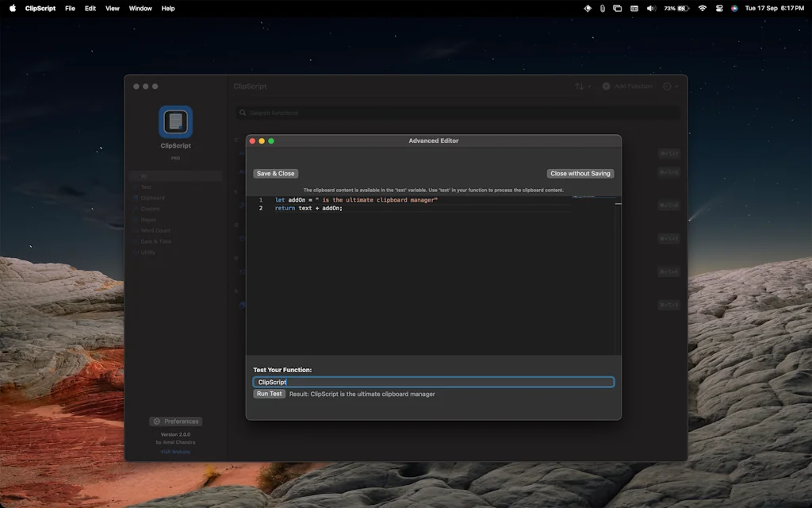
Task: Open the Date & Time category
Action: coord(135,241)
